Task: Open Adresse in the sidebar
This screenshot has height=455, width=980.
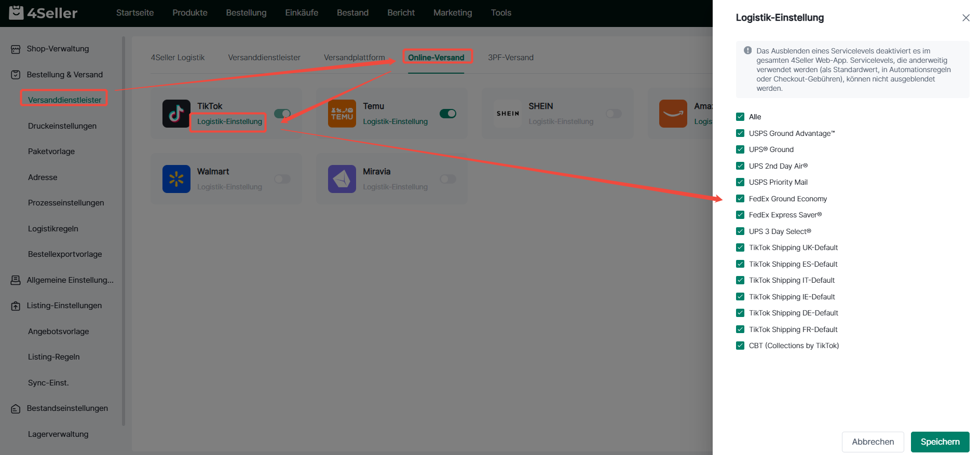Action: pos(43,177)
